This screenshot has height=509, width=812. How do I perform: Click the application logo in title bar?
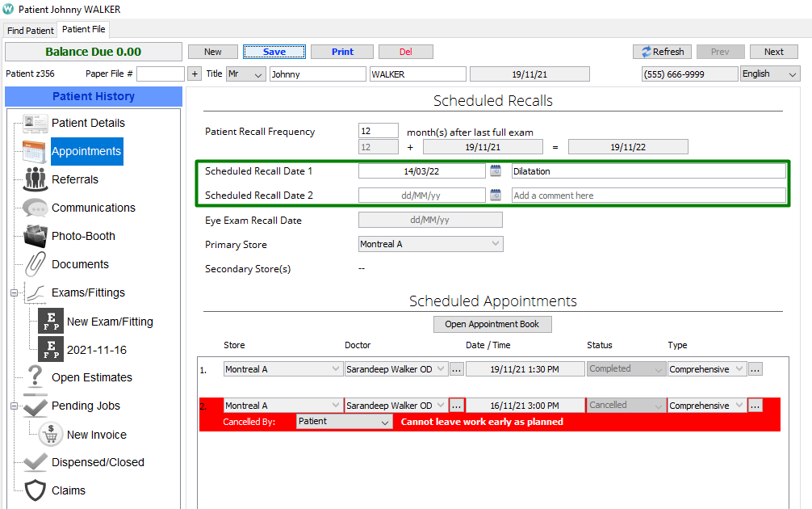click(8, 9)
